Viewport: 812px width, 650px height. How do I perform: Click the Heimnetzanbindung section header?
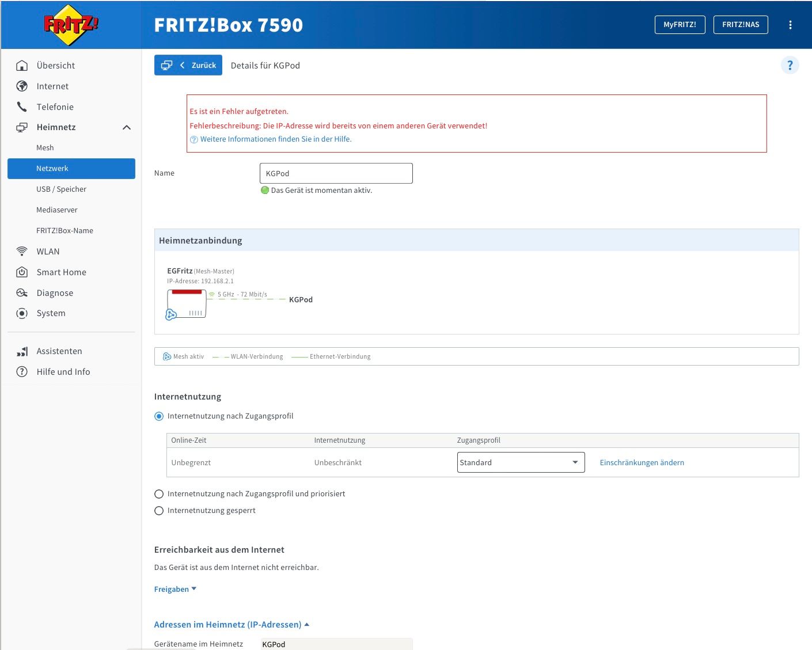[x=477, y=240]
